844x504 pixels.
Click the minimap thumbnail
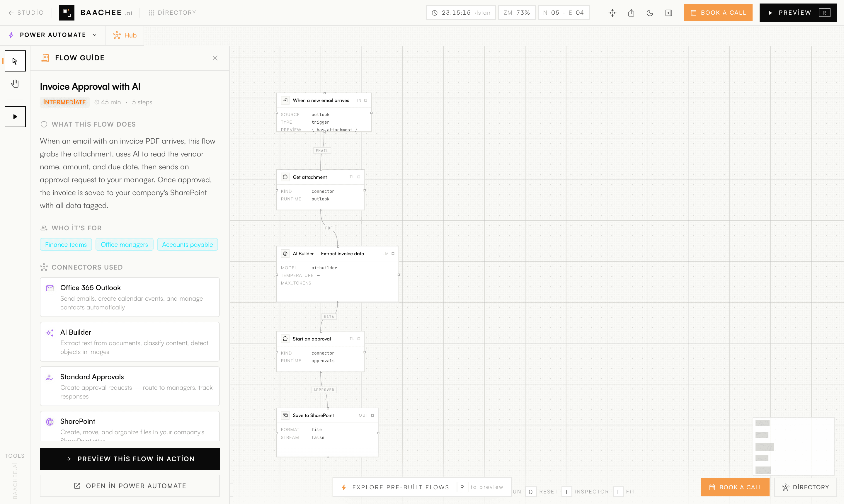click(x=793, y=446)
